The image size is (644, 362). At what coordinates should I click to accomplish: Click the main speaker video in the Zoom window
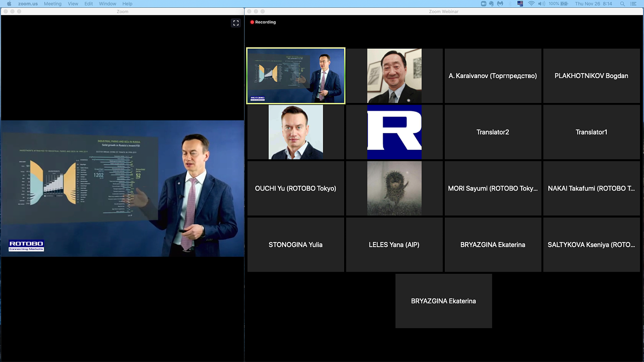coord(122,188)
